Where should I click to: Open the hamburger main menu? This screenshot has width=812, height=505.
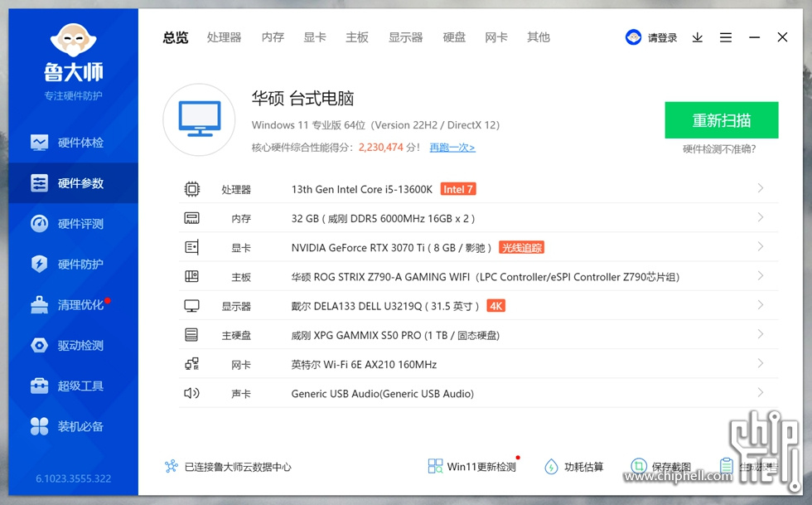[x=726, y=37]
